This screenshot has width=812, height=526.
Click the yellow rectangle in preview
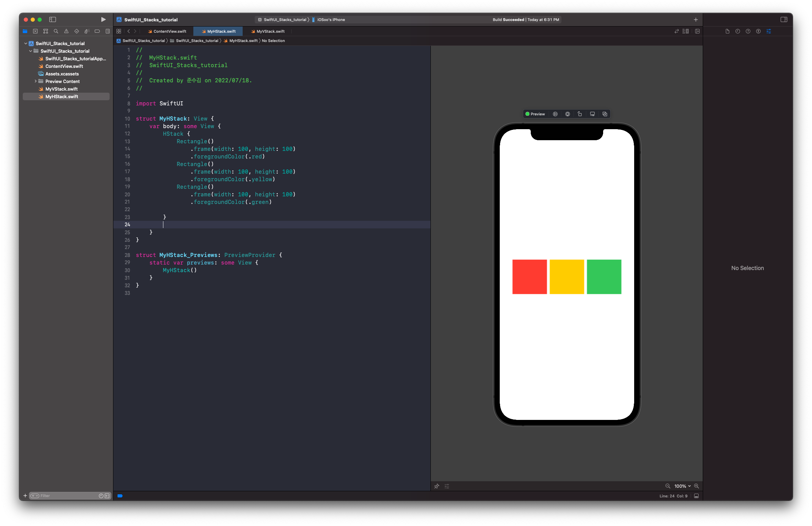(567, 277)
